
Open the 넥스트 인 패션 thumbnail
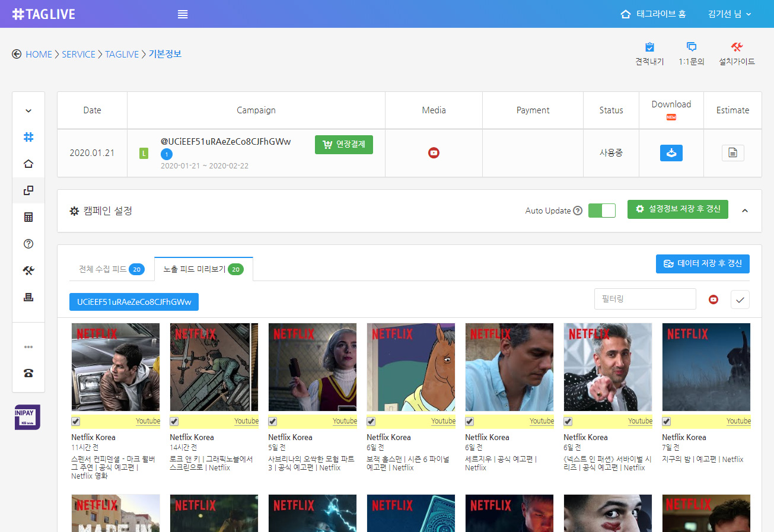[x=608, y=367]
